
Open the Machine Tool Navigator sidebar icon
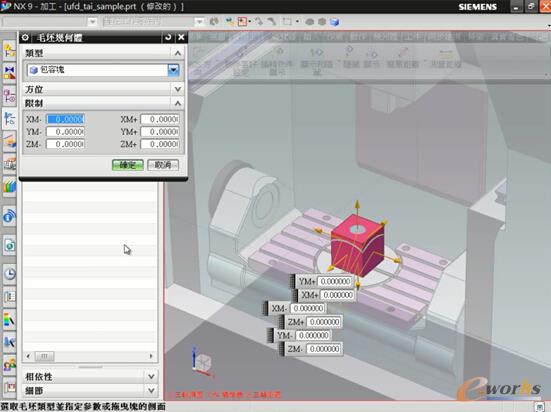(x=9, y=141)
